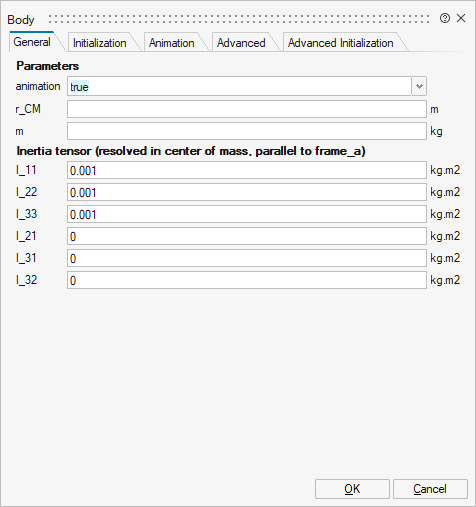Screen dimensions: 476x507
Task: Click the I_11 inertia field
Action: pyautogui.click(x=247, y=170)
